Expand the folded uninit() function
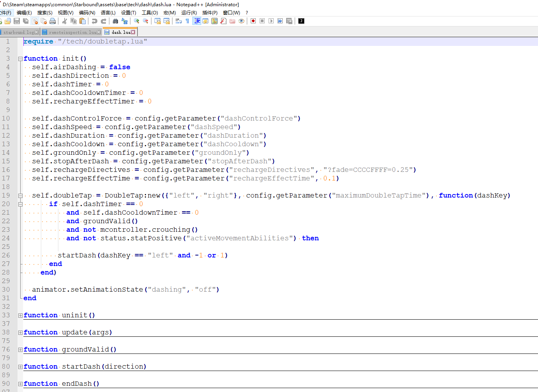The width and height of the screenshot is (538, 392). [20, 315]
